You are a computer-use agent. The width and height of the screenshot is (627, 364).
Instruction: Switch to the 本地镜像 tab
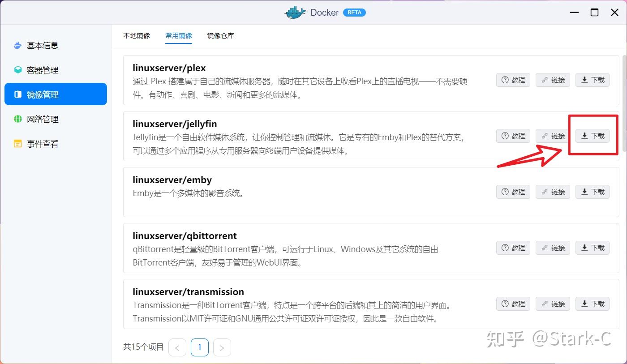tap(137, 35)
